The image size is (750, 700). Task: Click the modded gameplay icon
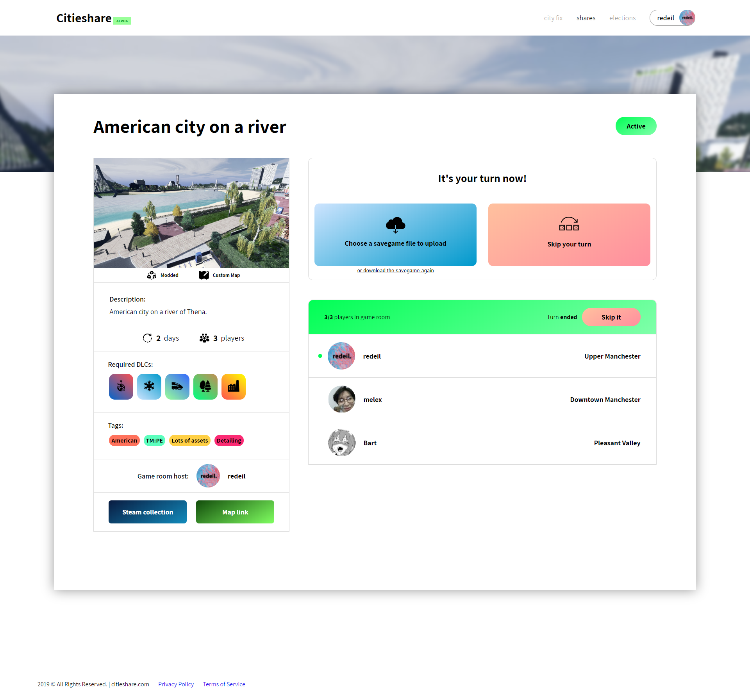tap(151, 275)
